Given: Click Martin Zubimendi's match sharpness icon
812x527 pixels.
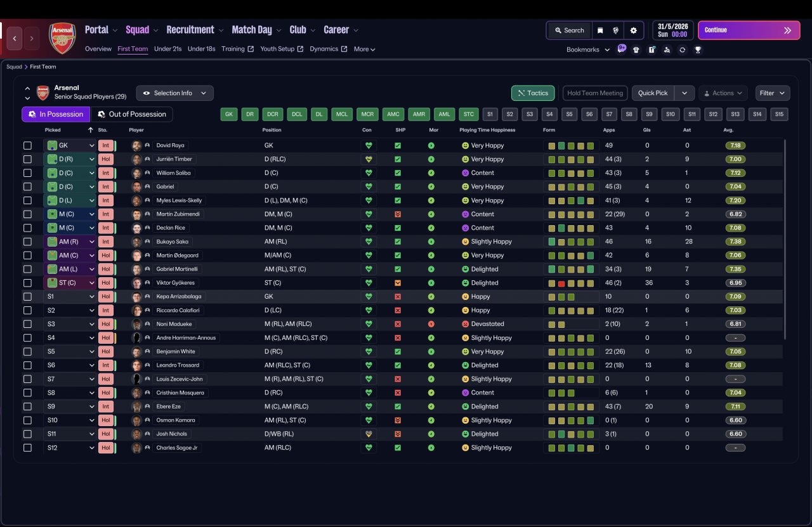Looking at the screenshot, I should [398, 214].
